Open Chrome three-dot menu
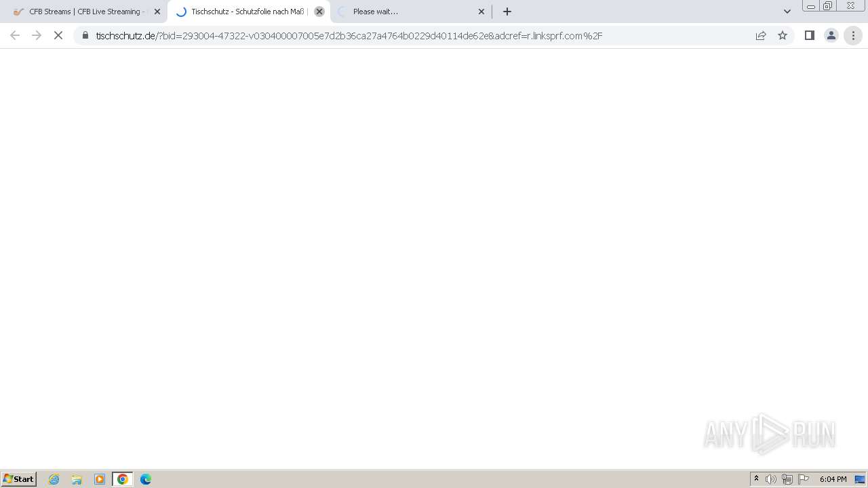868x488 pixels. tap(853, 35)
